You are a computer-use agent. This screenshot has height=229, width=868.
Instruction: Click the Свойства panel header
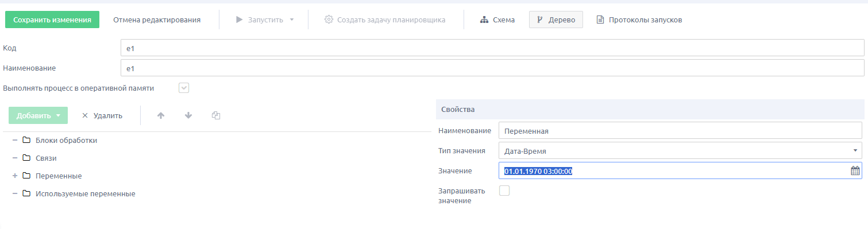(650, 109)
